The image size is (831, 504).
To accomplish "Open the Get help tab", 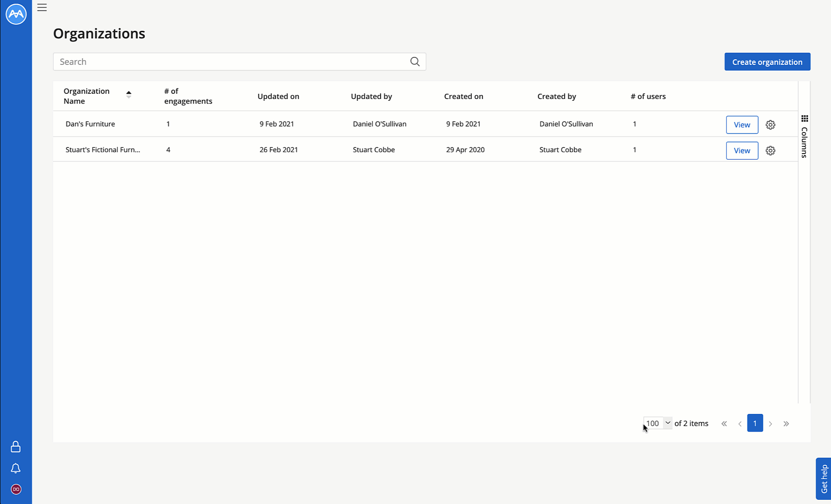I will pyautogui.click(x=824, y=479).
